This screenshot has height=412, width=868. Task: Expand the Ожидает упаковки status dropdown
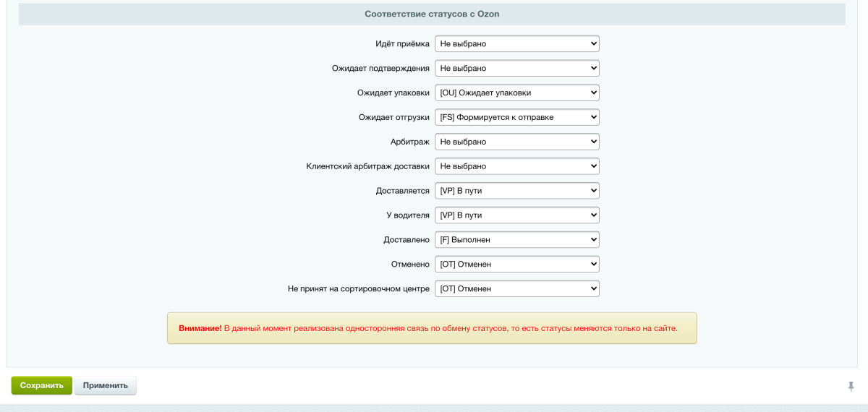click(517, 93)
